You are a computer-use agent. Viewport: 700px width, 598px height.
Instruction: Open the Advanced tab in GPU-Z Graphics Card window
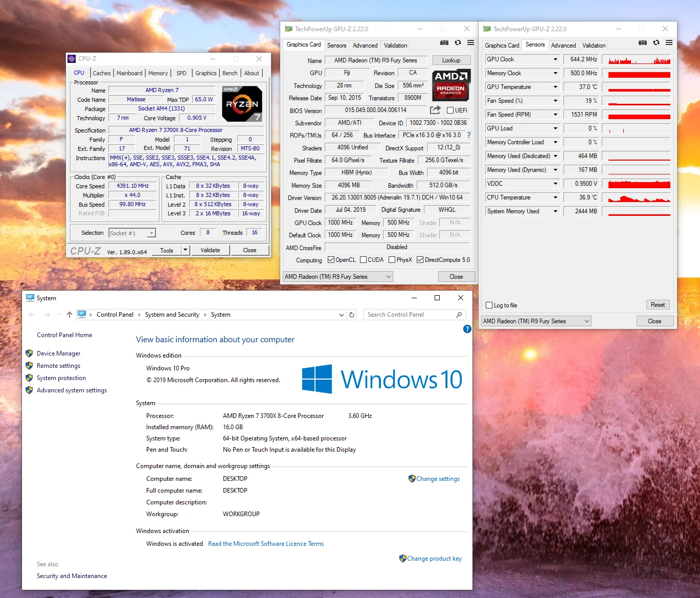click(365, 46)
